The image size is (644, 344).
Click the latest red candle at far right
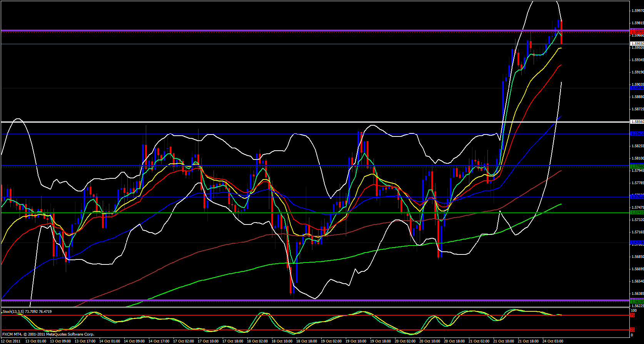[562, 32]
